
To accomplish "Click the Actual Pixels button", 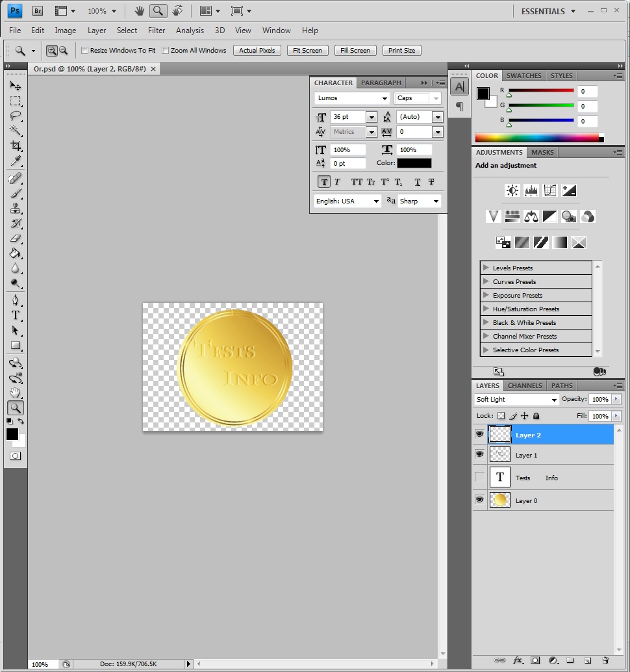I will click(257, 51).
